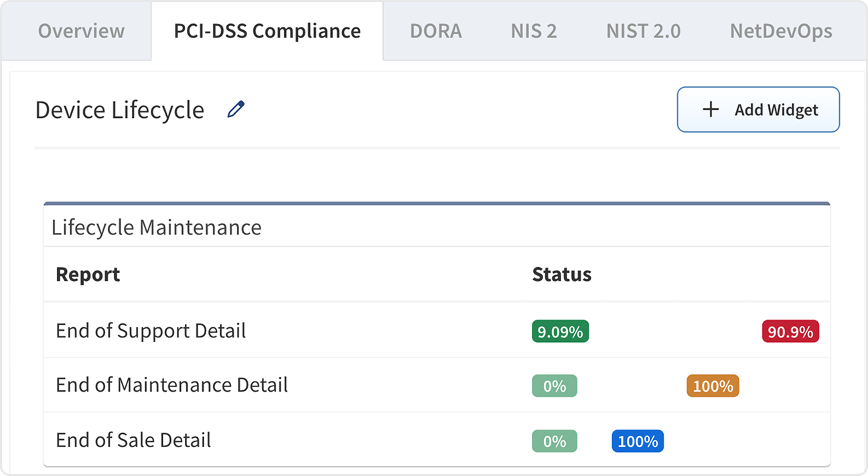Open the Overview tab
The width and height of the screenshot is (868, 476).
point(81,31)
